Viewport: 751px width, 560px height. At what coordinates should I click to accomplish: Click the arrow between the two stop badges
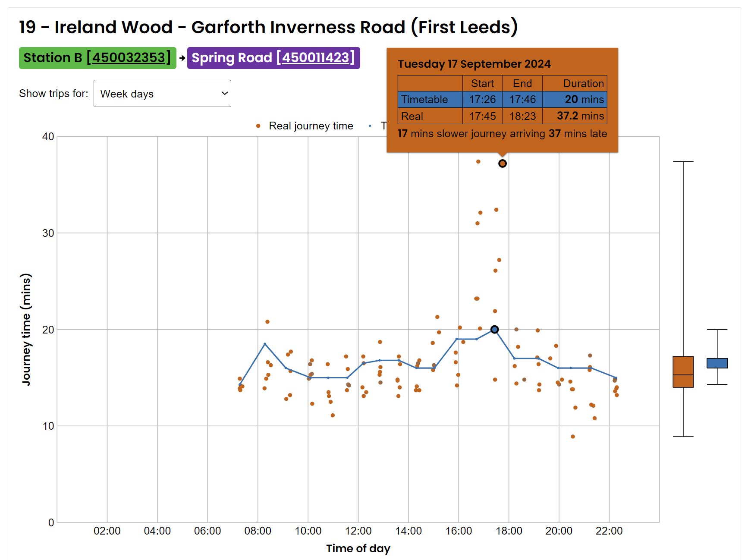pos(182,58)
